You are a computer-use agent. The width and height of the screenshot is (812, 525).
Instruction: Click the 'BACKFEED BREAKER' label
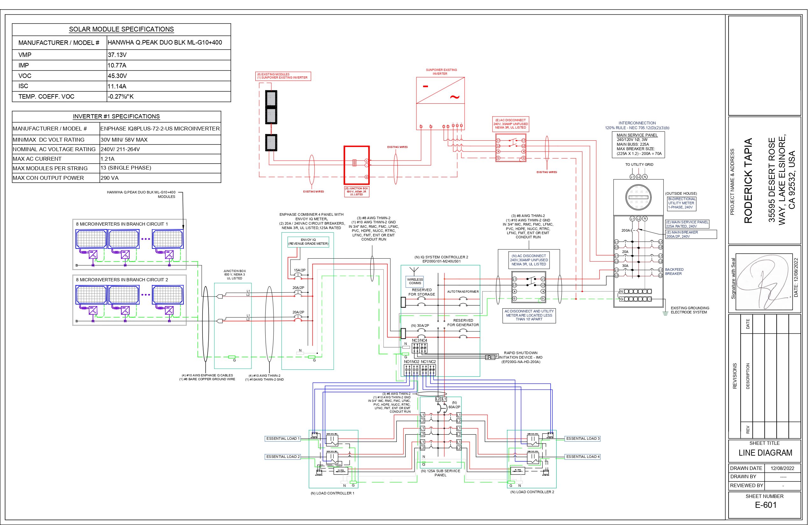(x=674, y=272)
